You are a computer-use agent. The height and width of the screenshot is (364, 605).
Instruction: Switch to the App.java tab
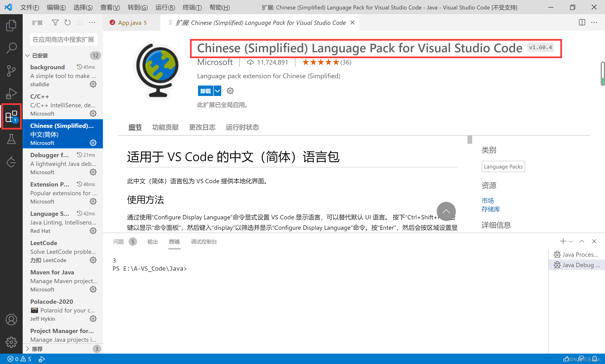pos(132,22)
